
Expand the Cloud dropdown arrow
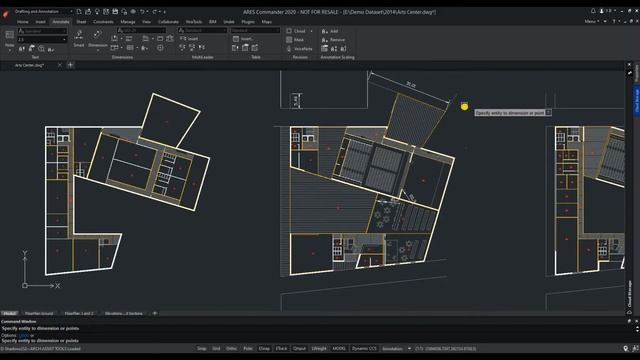click(x=311, y=31)
